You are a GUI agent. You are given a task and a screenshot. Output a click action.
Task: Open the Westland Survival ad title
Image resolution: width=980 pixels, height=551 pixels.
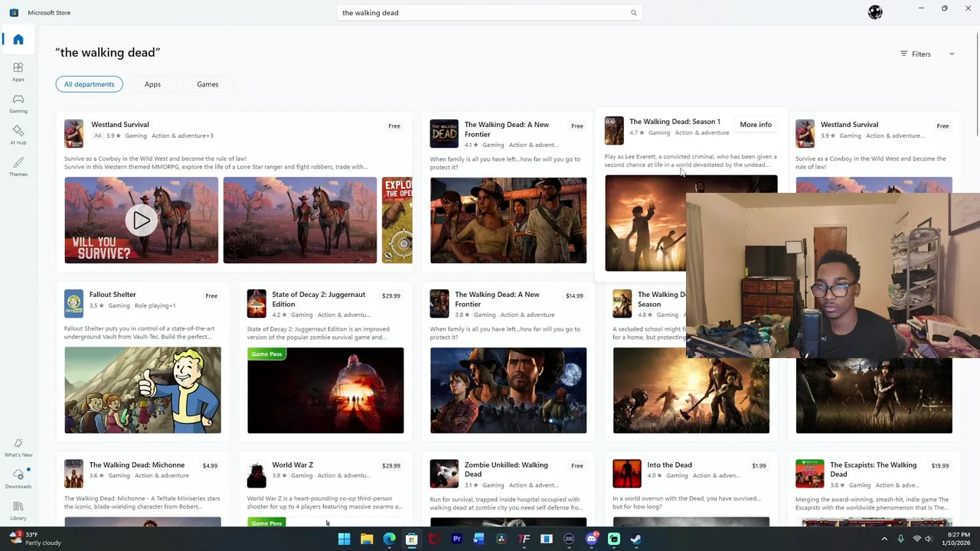[120, 125]
